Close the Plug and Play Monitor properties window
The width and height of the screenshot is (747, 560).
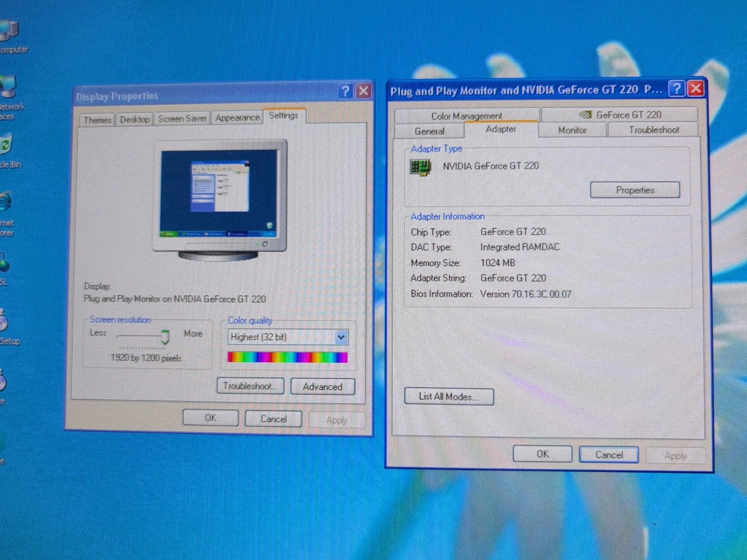pos(696,89)
